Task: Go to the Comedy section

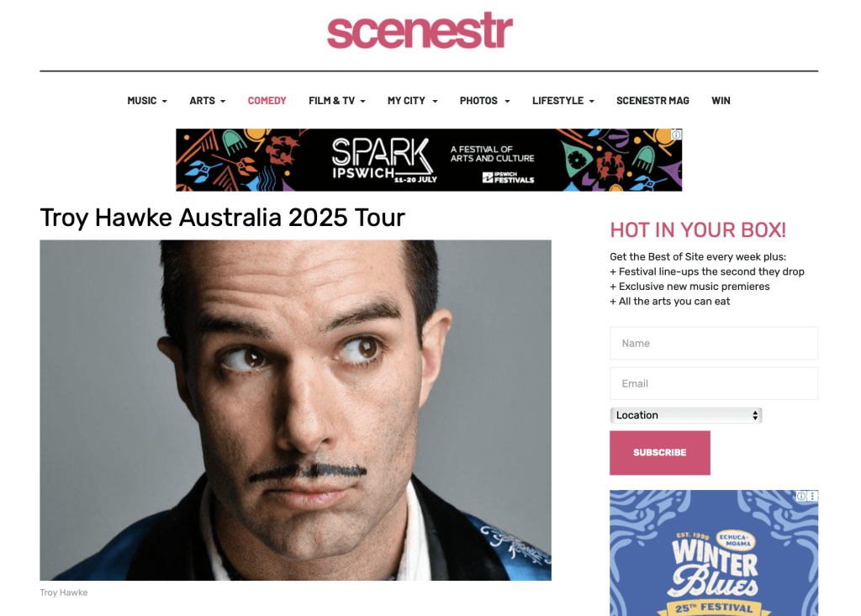Action: [x=267, y=101]
